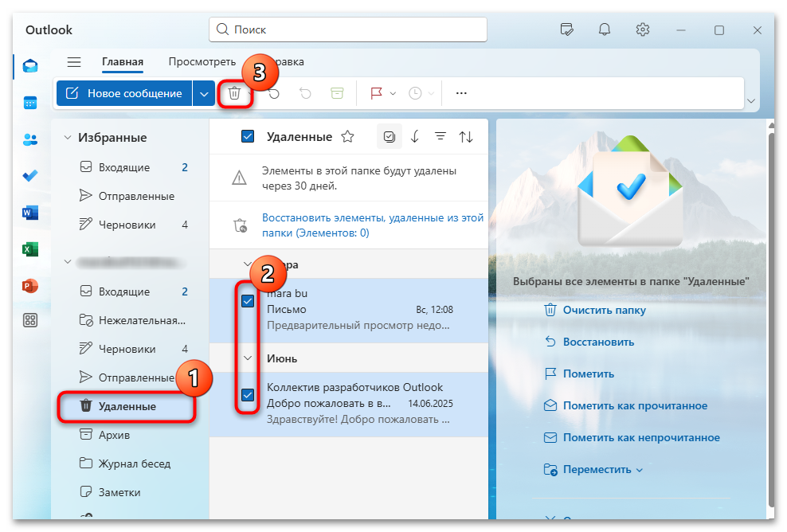The width and height of the screenshot is (787, 532).
Task: Add Удаленные folder to favorites star
Action: [347, 136]
